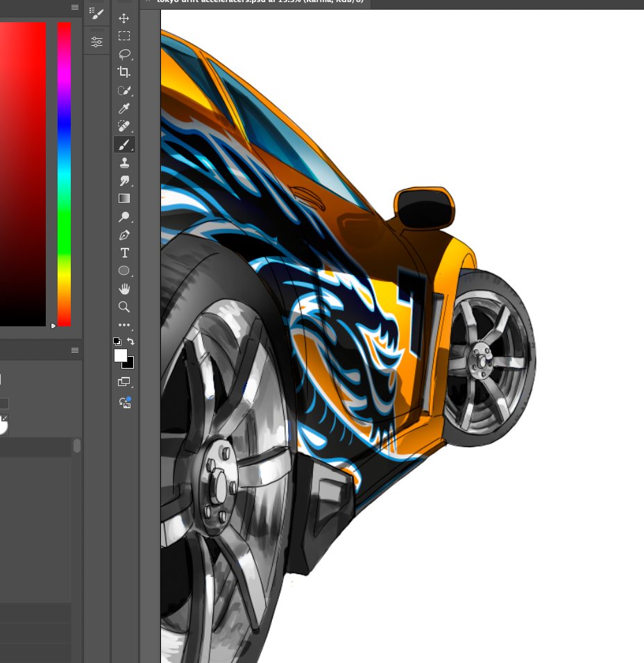Select the Ellipse shape tool
Viewport: 644px width, 663px height.
(124, 271)
